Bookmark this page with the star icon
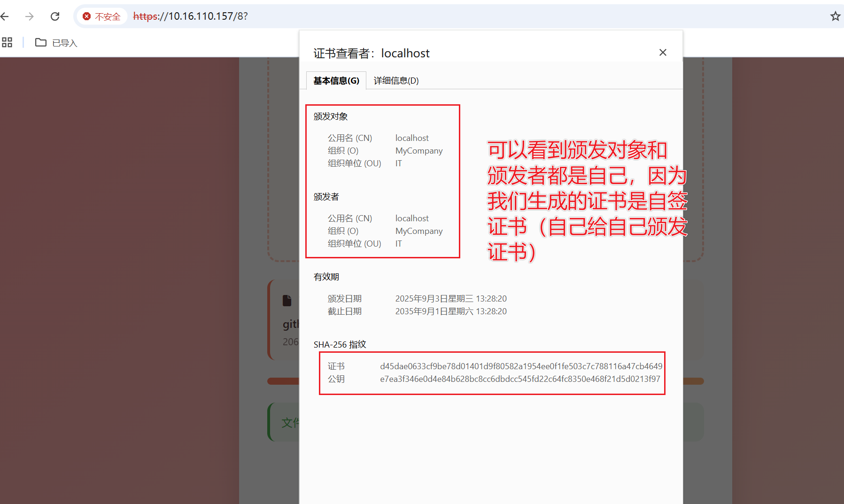 (835, 16)
